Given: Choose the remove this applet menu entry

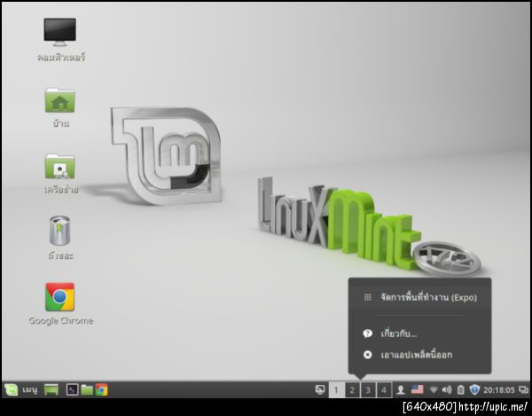Looking at the screenshot, I should [x=420, y=355].
